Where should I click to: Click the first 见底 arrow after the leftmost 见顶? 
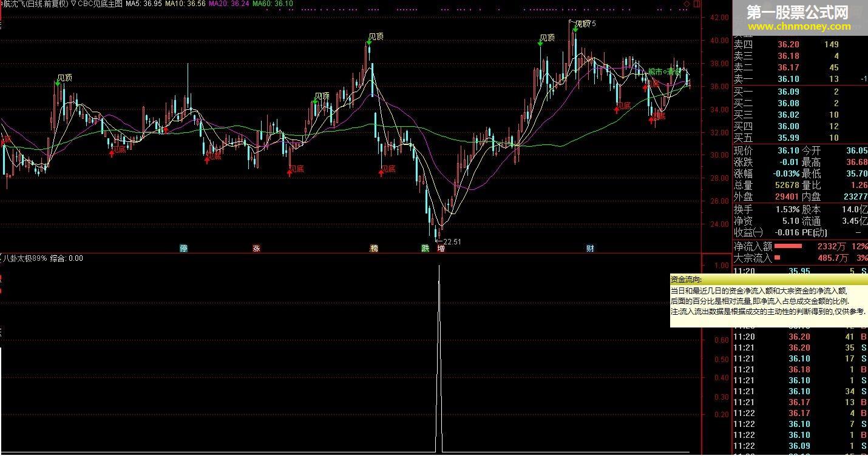(112, 154)
